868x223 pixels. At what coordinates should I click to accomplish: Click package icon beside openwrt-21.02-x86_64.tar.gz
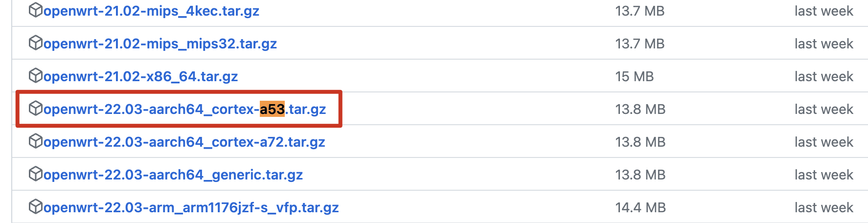(x=35, y=76)
